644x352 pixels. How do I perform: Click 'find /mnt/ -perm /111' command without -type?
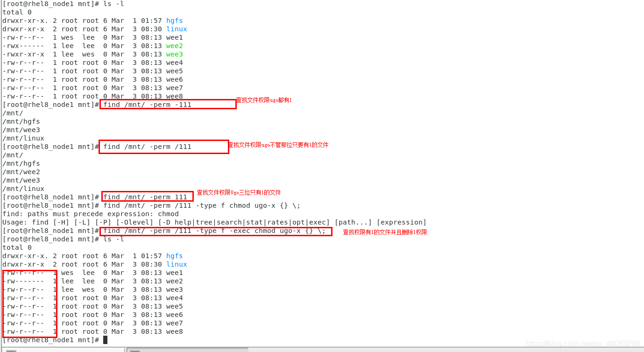pos(147,147)
